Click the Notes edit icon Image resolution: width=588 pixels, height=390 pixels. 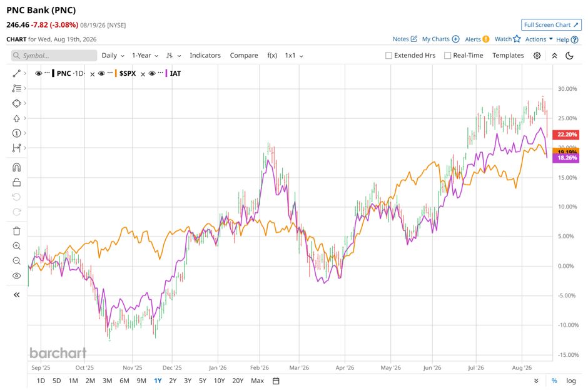pyautogui.click(x=414, y=39)
